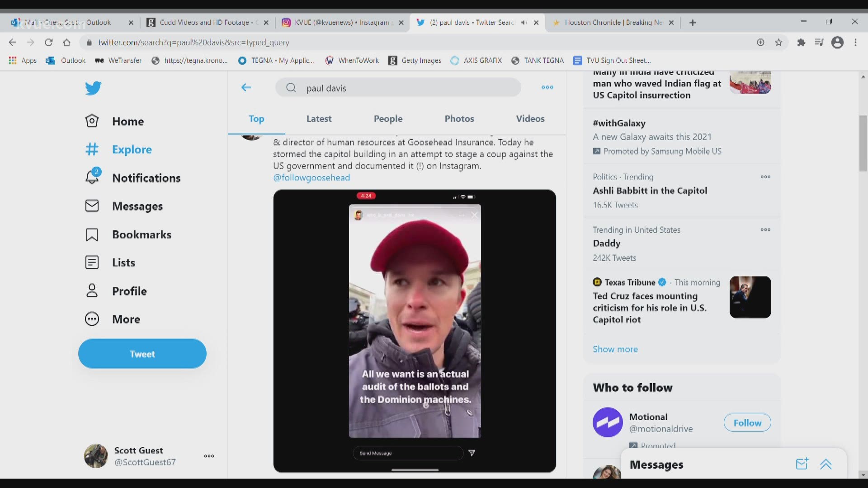Click the back arrow beside search box
This screenshot has height=488, width=868.
point(246,88)
